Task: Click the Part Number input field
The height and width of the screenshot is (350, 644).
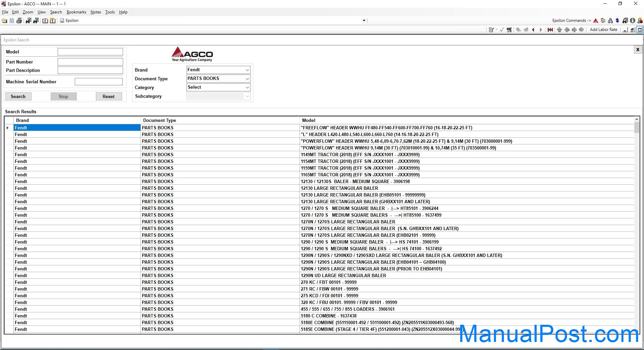Action: click(x=90, y=62)
